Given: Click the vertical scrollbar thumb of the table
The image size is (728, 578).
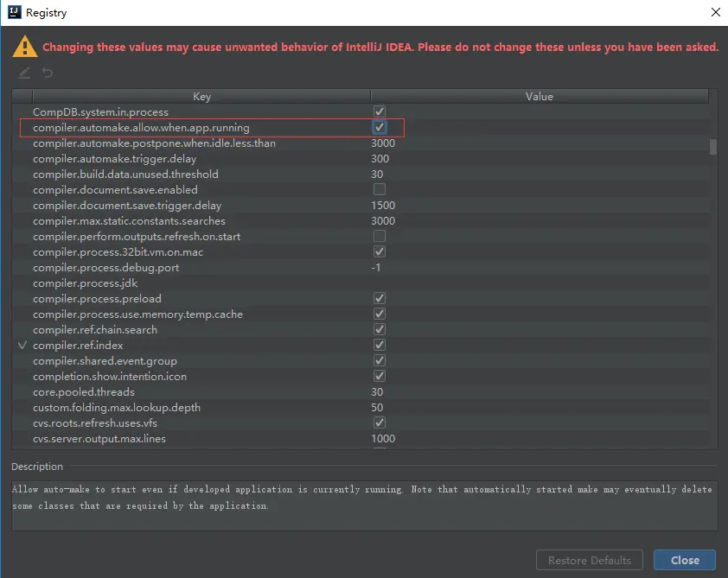Looking at the screenshot, I should pyautogui.click(x=713, y=147).
